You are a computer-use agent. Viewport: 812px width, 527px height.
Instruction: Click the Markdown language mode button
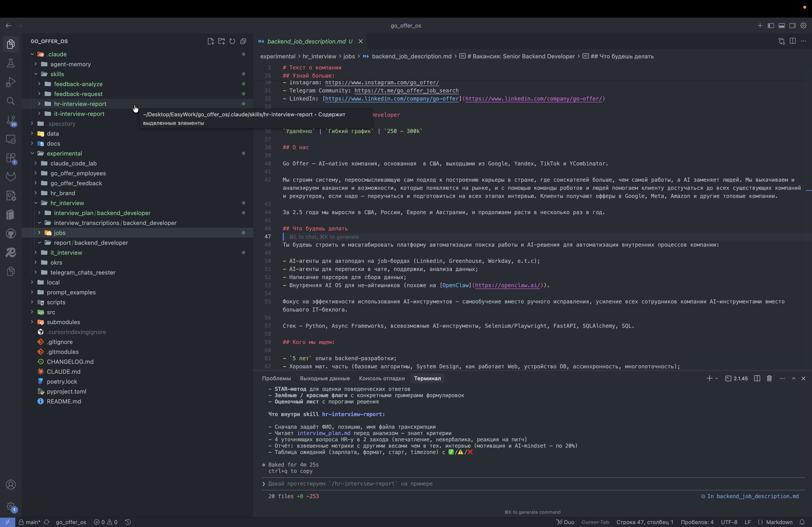pyautogui.click(x=779, y=522)
